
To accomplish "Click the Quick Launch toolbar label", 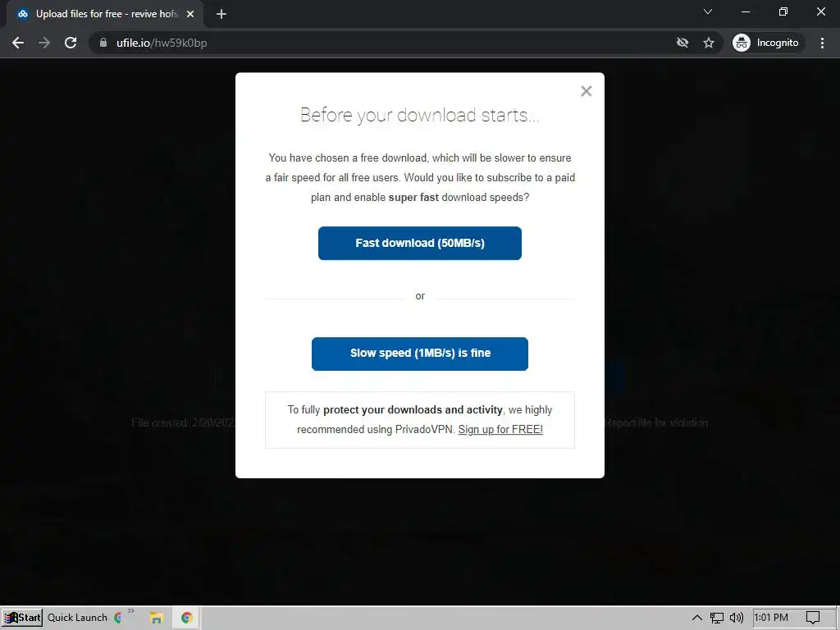I will pyautogui.click(x=77, y=618).
